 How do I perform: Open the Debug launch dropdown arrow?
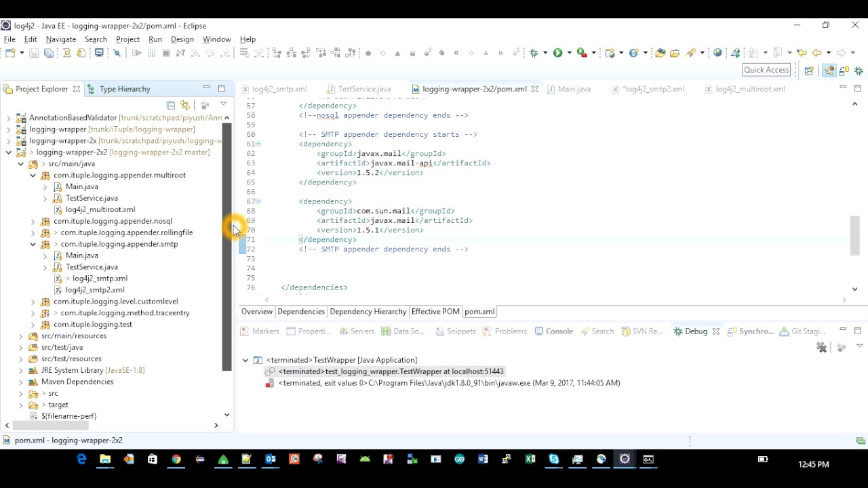pos(545,53)
